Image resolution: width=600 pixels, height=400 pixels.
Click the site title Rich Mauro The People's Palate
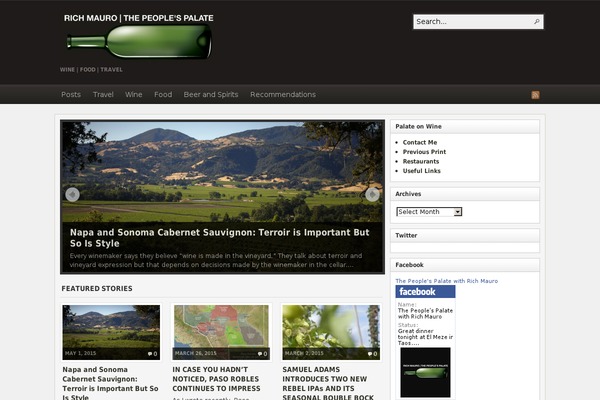coord(139,18)
